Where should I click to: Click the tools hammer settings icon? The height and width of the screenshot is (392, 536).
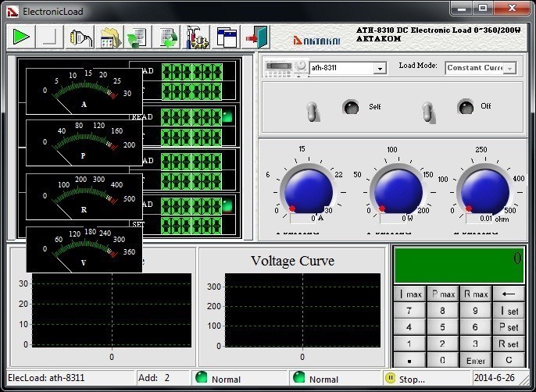pyautogui.click(x=197, y=37)
